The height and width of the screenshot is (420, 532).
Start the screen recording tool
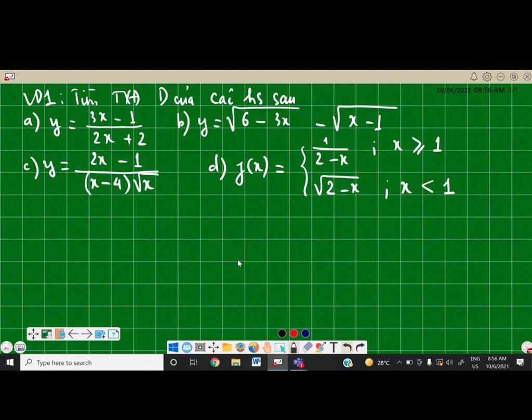point(200,347)
